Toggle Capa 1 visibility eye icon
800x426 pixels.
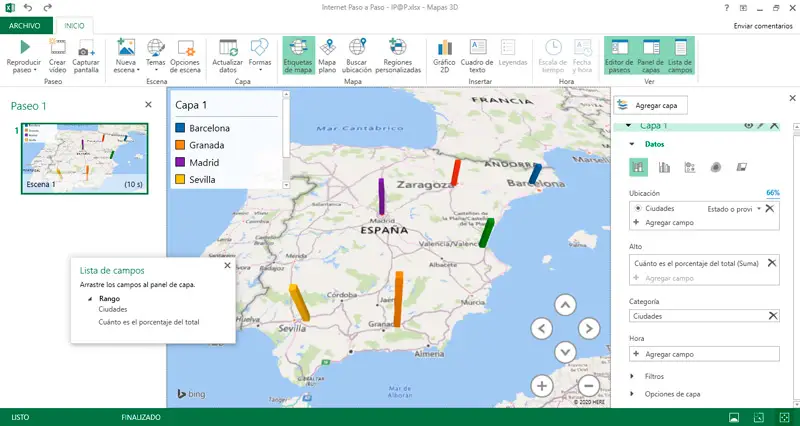point(748,126)
